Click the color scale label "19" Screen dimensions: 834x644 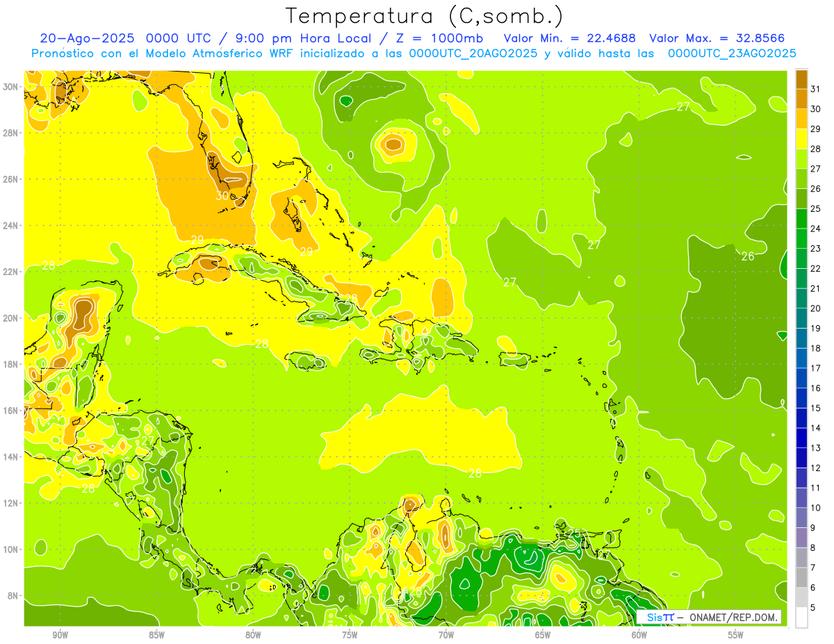[x=816, y=328]
